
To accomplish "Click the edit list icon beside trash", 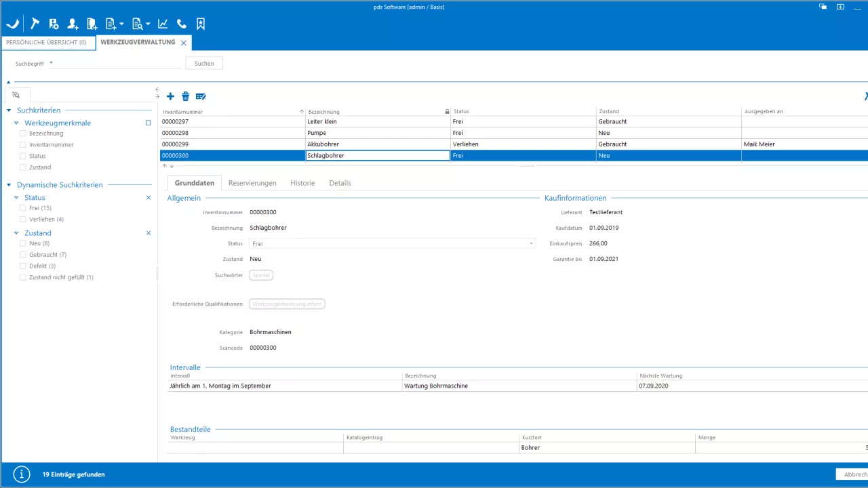I will pos(201,97).
